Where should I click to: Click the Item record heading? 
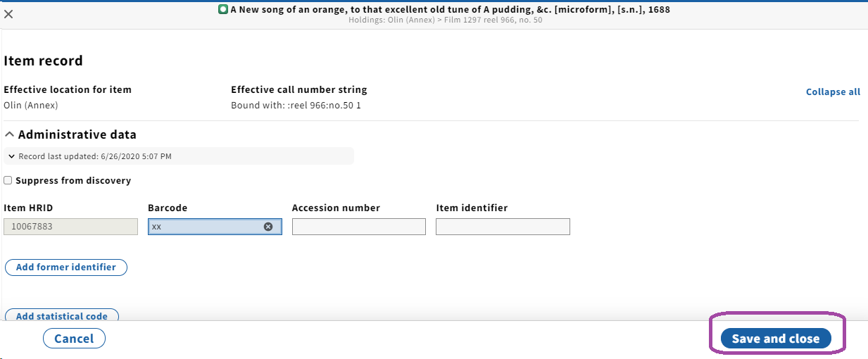point(44,61)
